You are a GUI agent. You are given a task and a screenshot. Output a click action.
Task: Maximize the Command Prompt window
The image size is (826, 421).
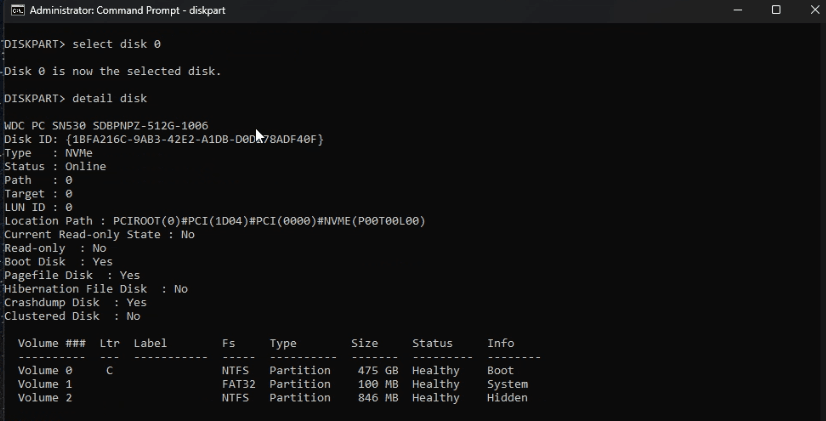[x=775, y=10]
